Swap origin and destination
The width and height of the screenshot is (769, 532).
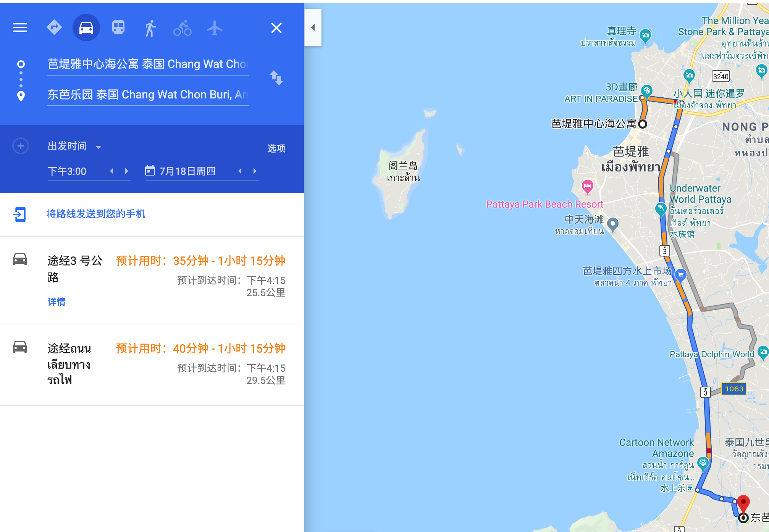pyautogui.click(x=276, y=78)
